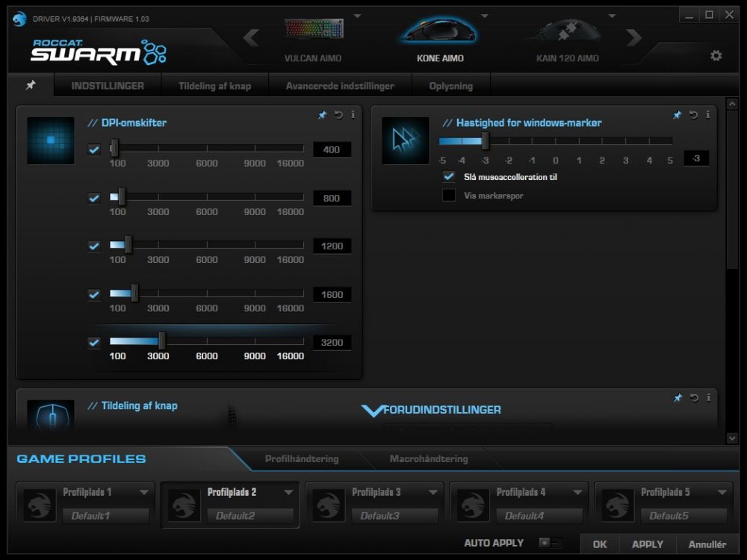
Task: Show info for Tildeling af knap panel
Action: tap(708, 398)
